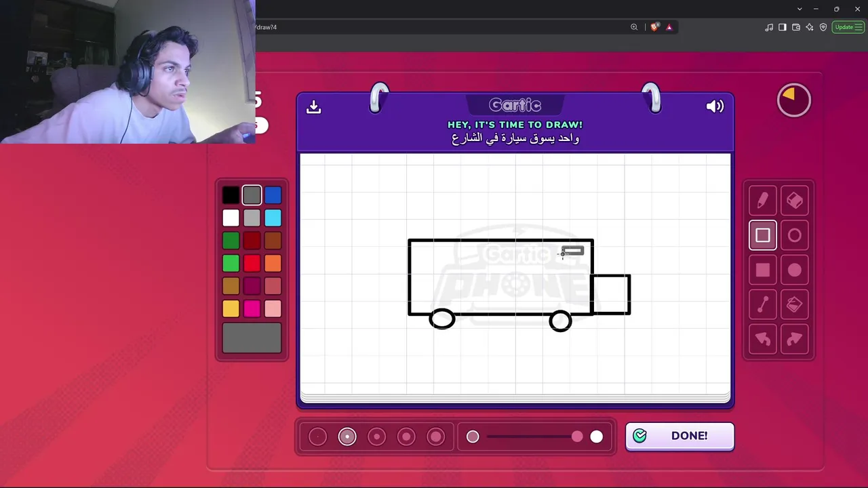This screenshot has height=488, width=868.
Task: Open the zoom magnifier in address bar
Action: 634,27
